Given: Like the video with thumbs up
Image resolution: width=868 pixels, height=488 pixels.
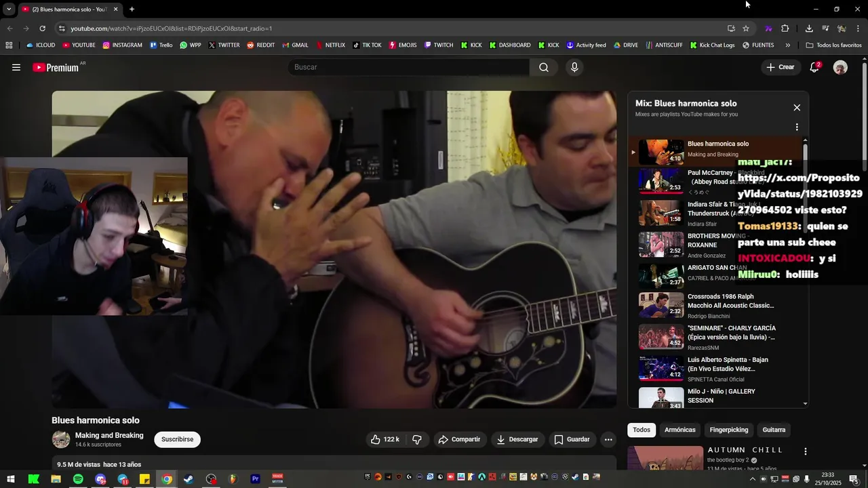Looking at the screenshot, I should click(x=384, y=439).
